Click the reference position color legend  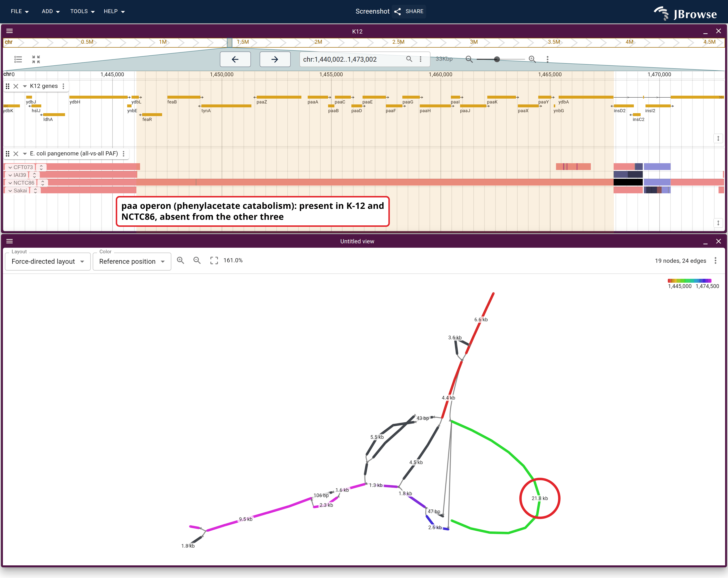click(689, 280)
